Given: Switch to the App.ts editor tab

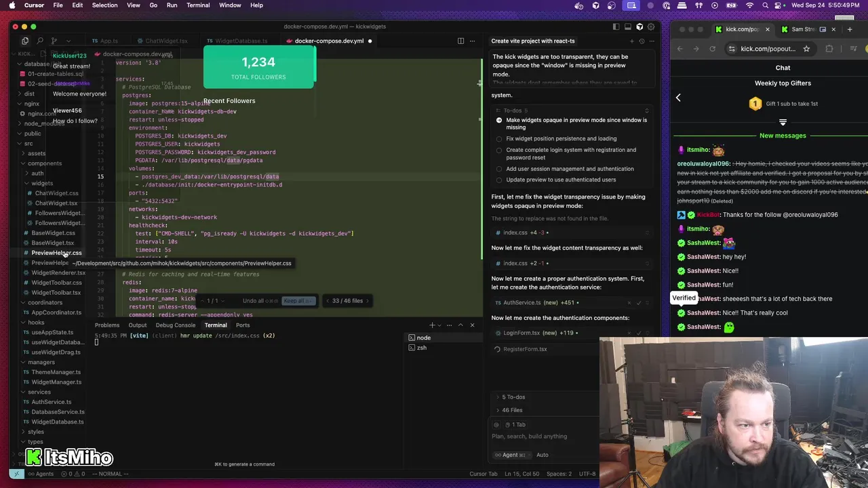Looking at the screenshot, I should click(105, 41).
